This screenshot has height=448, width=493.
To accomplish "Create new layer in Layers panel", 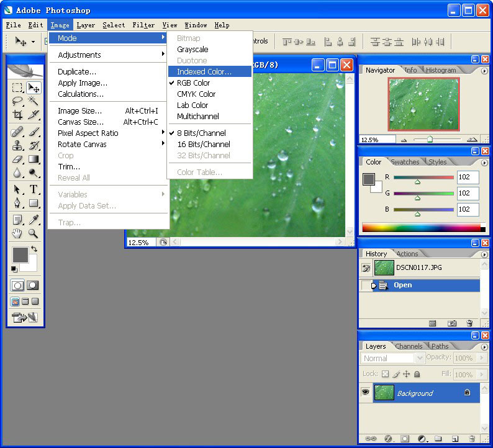I will [455, 439].
